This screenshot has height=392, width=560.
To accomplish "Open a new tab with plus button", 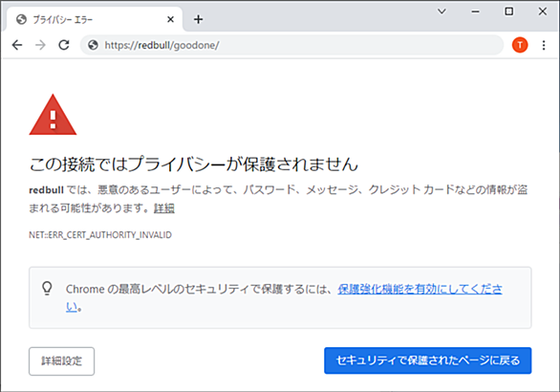I will click(x=198, y=19).
